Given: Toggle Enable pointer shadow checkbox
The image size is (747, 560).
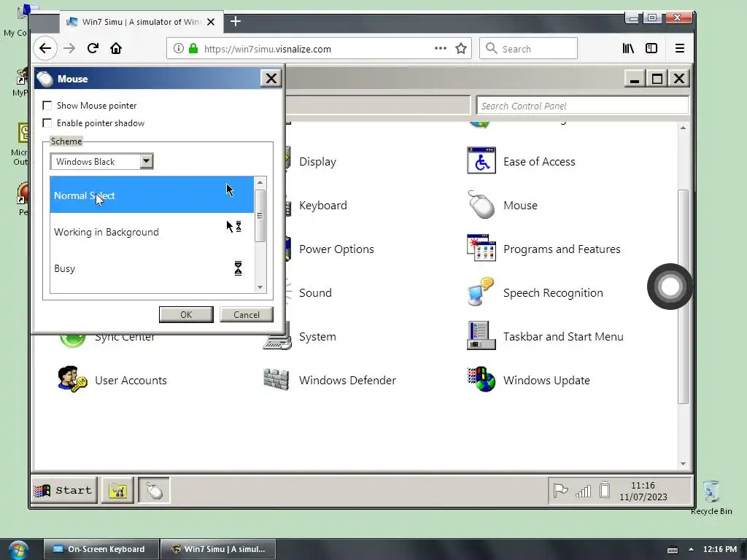Looking at the screenshot, I should click(x=47, y=122).
